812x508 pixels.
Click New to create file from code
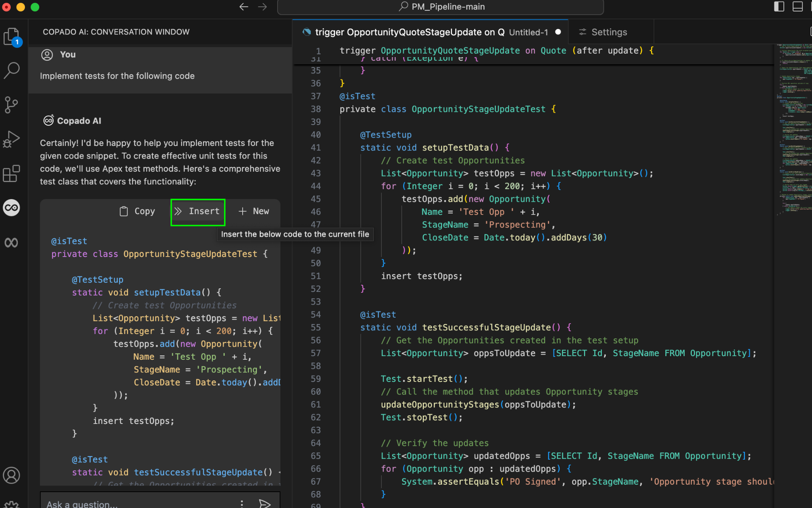pyautogui.click(x=254, y=211)
